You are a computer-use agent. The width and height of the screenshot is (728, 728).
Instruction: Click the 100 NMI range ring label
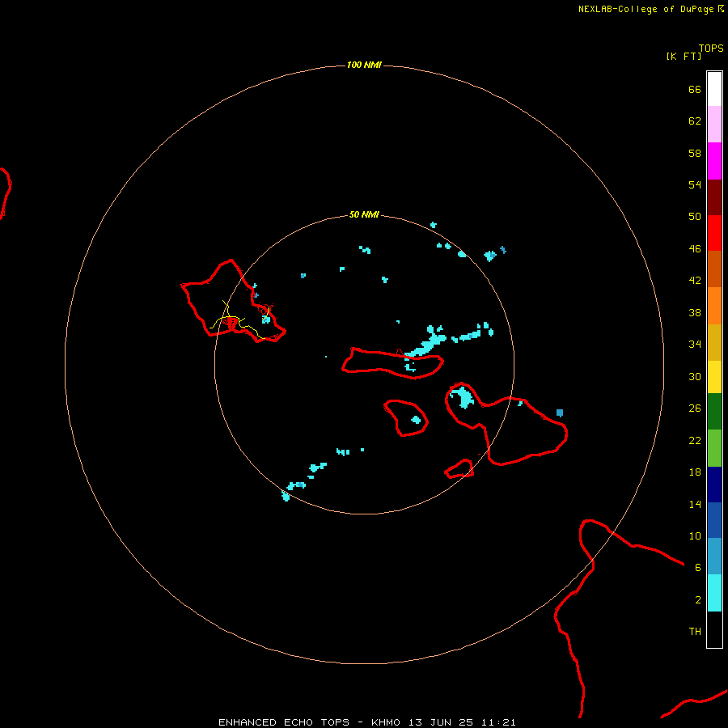tap(364, 65)
